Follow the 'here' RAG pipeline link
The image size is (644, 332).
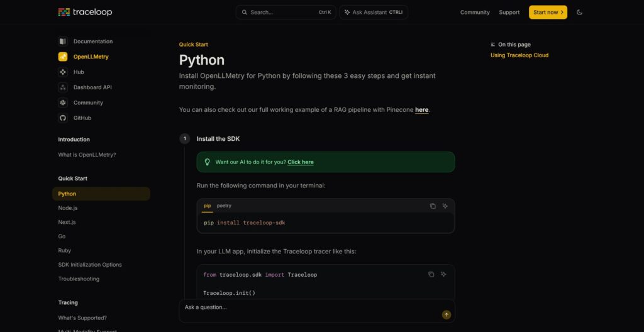(422, 109)
